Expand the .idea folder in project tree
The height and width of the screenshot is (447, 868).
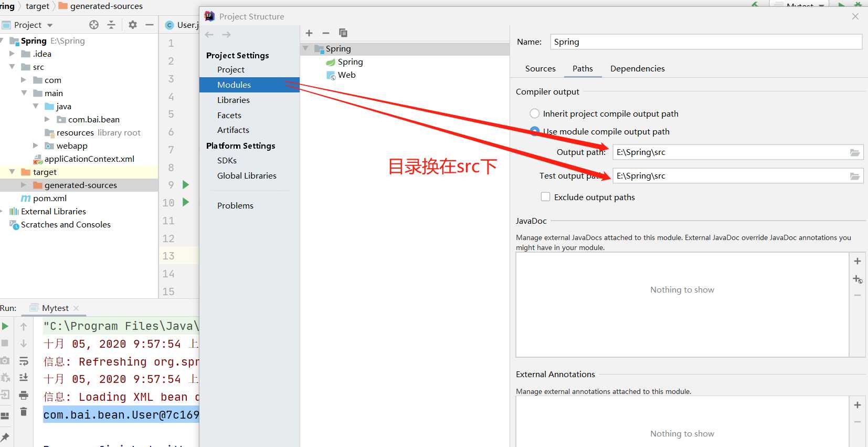point(12,54)
